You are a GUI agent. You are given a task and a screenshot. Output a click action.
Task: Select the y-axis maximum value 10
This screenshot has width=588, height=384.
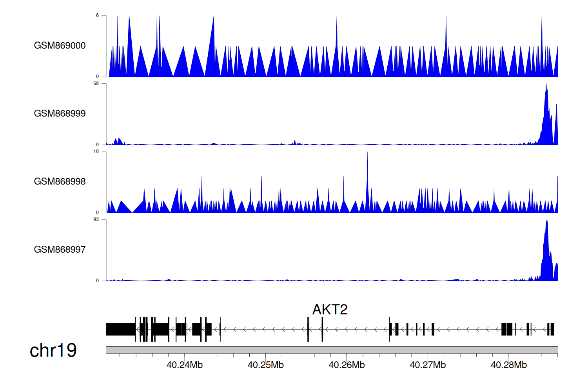[96, 152]
